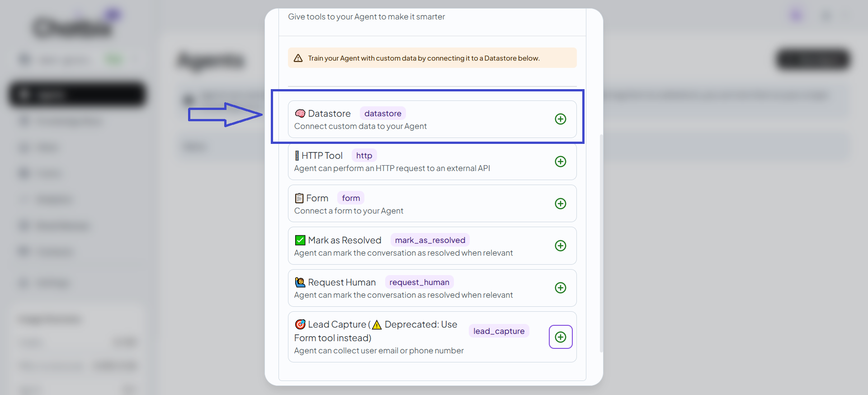
Task: Click the green checkmark icon beside Mark as Resolved
Action: (x=300, y=240)
